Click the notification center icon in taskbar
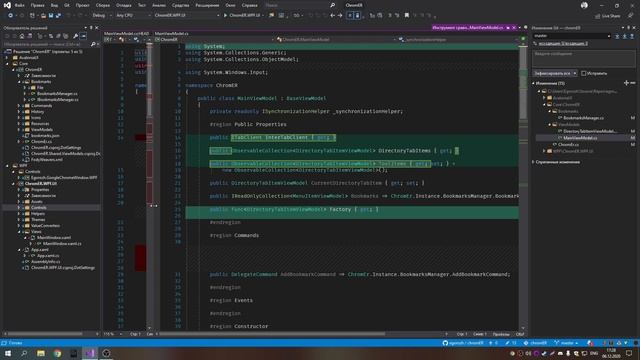 629,353
